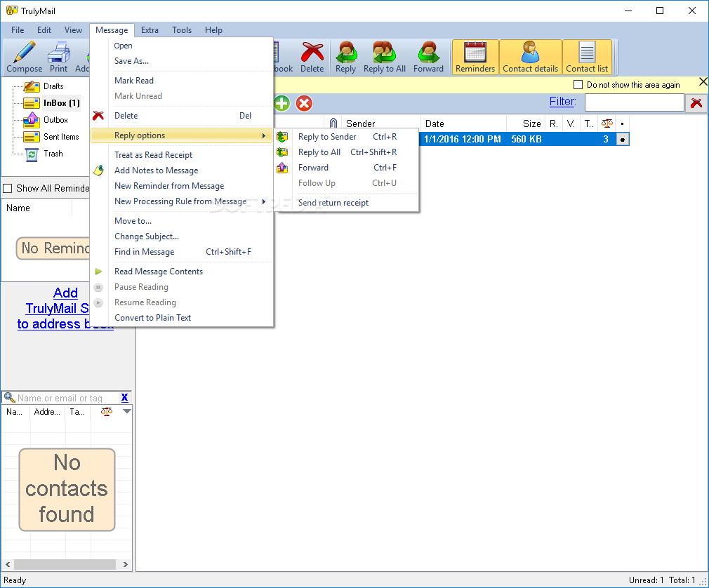The height and width of the screenshot is (588, 709).
Task: Close the yellow info bar
Action: click(703, 82)
